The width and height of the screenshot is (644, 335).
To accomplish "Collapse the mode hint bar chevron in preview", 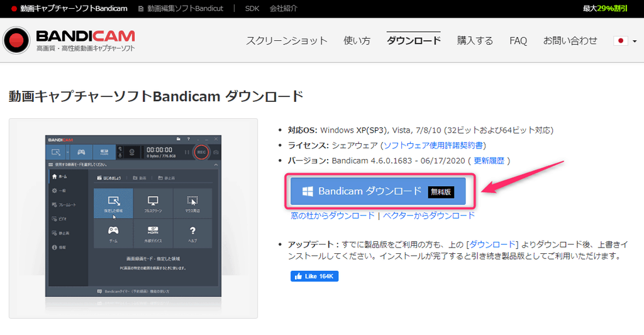I will point(216,165).
